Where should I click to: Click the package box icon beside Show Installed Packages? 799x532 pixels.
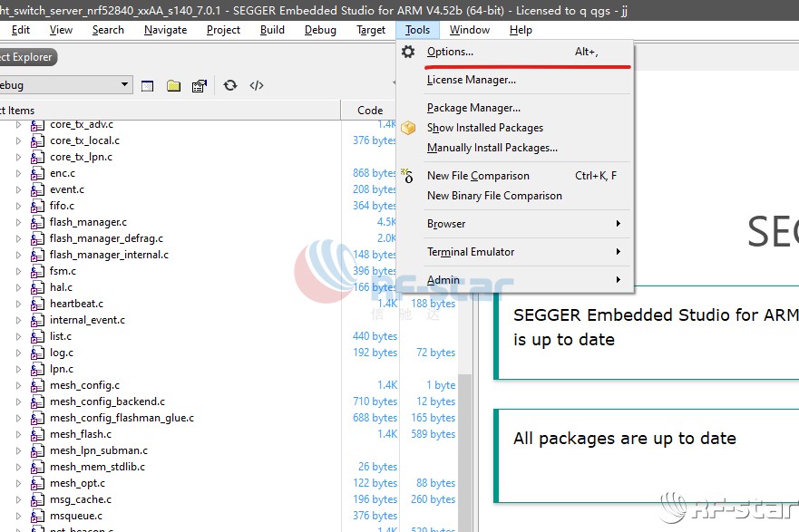point(408,128)
